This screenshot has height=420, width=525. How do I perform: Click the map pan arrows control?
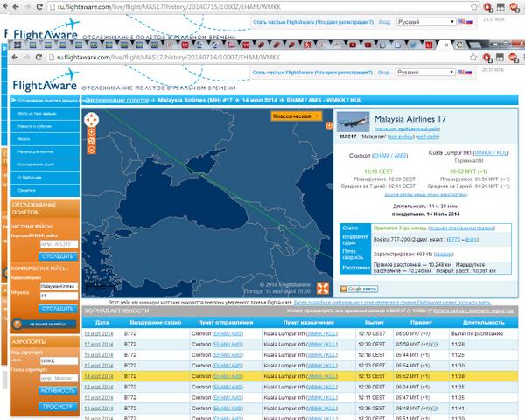[x=91, y=120]
